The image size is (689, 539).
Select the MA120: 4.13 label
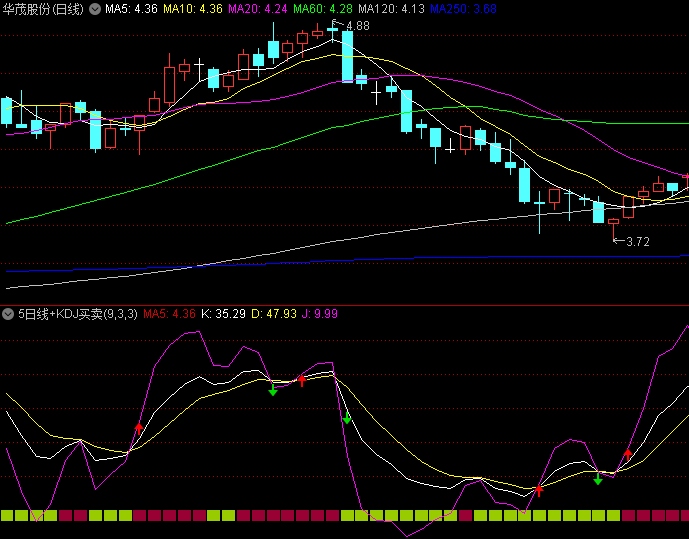(x=392, y=9)
